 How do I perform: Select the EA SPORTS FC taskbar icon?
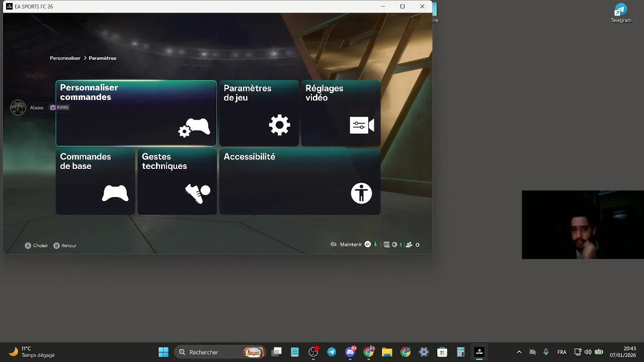[x=479, y=352]
